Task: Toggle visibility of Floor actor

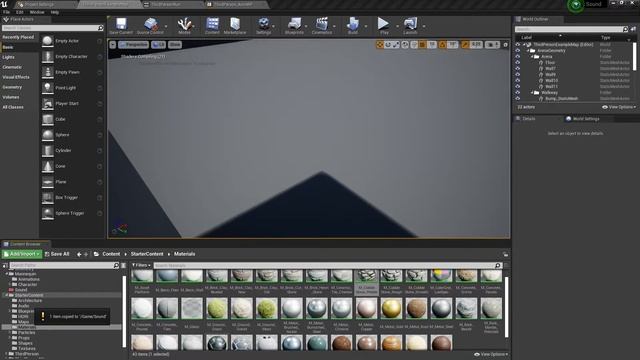Action: pyautogui.click(x=518, y=62)
